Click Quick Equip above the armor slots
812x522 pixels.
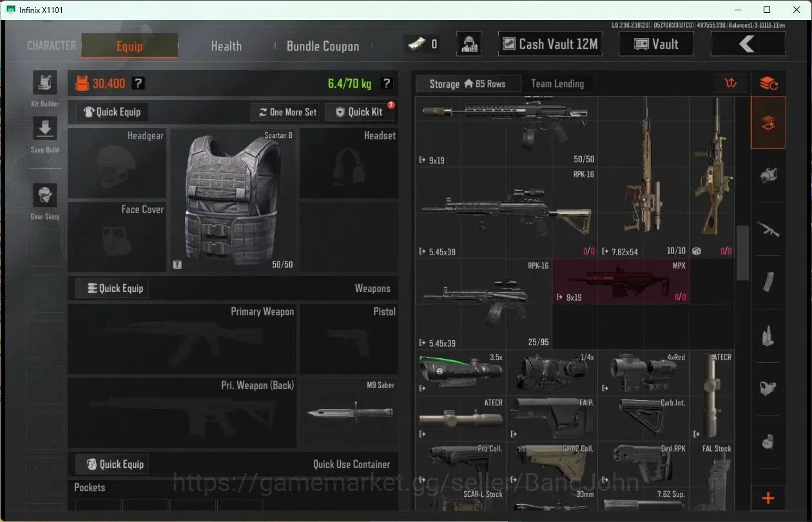(113, 112)
